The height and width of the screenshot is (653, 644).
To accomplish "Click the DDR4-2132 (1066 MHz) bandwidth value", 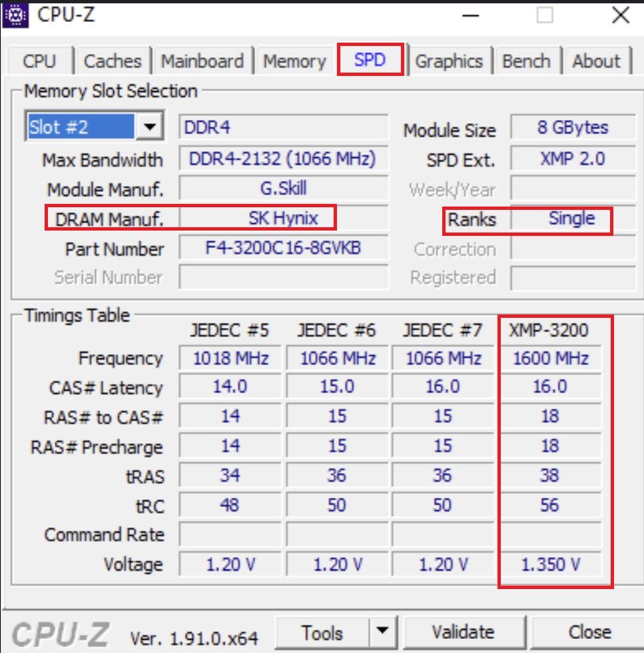I will click(x=284, y=159).
